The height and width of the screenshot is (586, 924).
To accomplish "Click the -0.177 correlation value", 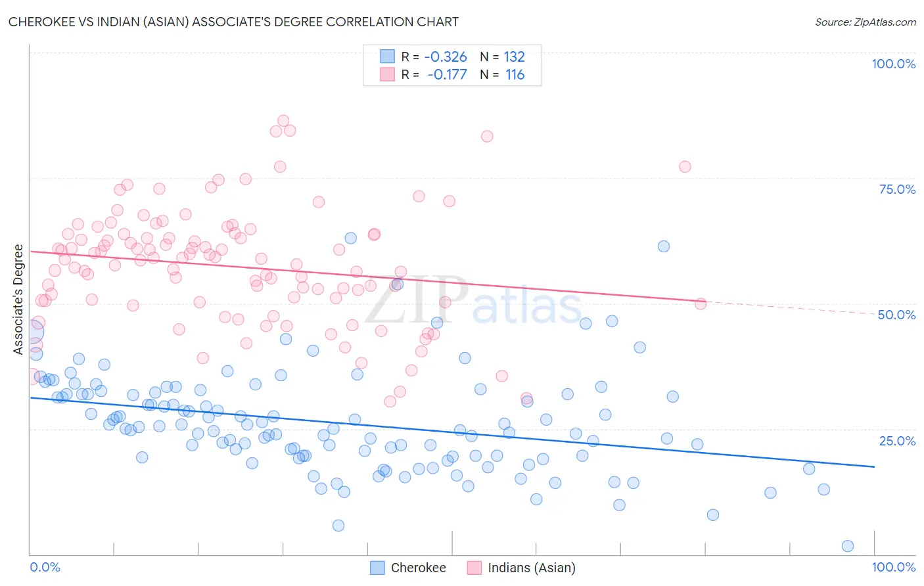I will (447, 74).
